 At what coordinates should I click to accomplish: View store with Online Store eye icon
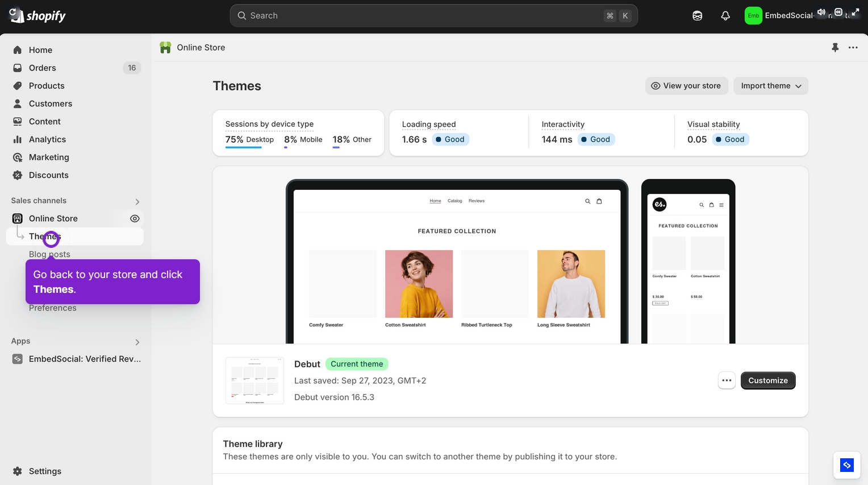[x=135, y=218]
